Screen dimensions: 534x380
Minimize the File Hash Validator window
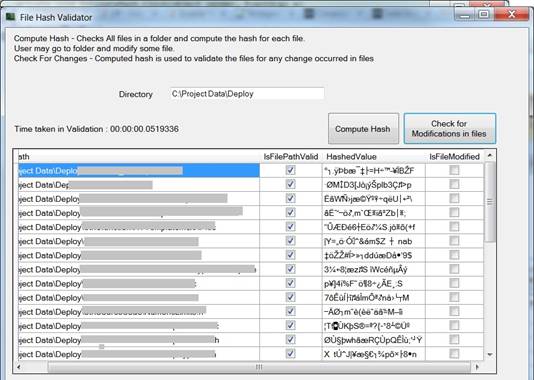(465, 14)
